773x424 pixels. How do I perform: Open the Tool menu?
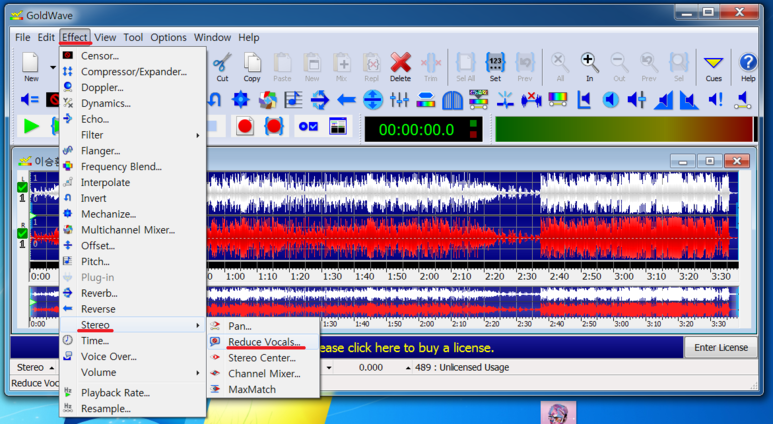133,37
